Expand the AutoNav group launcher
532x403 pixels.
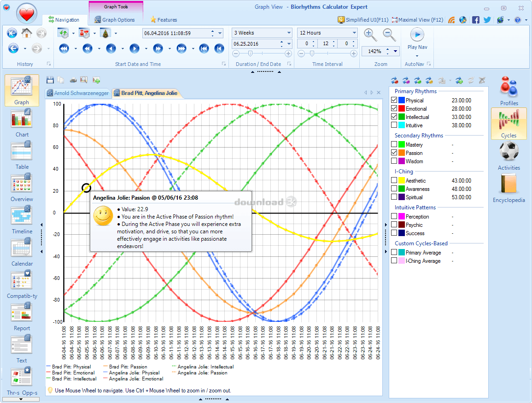(x=429, y=64)
